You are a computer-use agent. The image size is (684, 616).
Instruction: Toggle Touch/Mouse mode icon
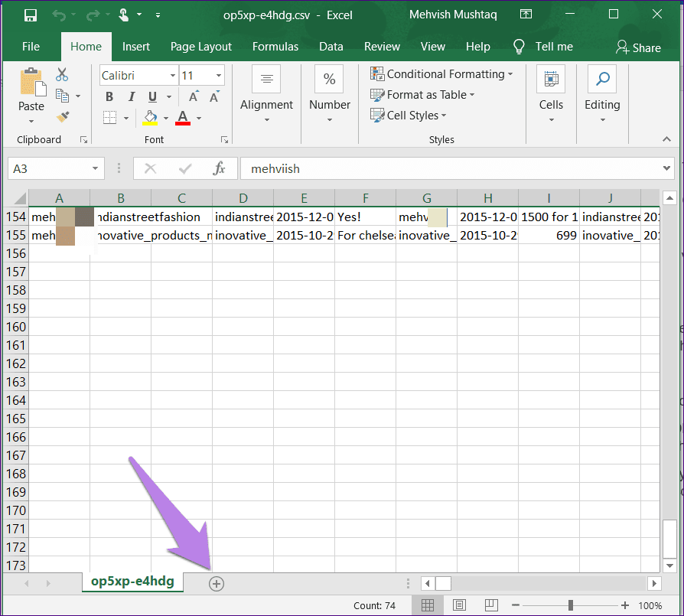coord(124,15)
